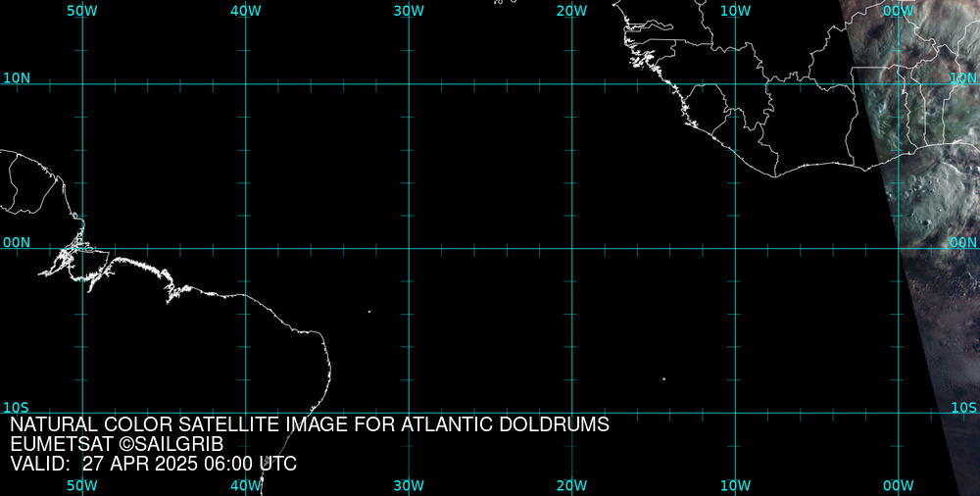The image size is (980, 496).
Task: Click the 'EUMETSAT ©SAILGRIB' credit line
Action: pyautogui.click(x=117, y=445)
